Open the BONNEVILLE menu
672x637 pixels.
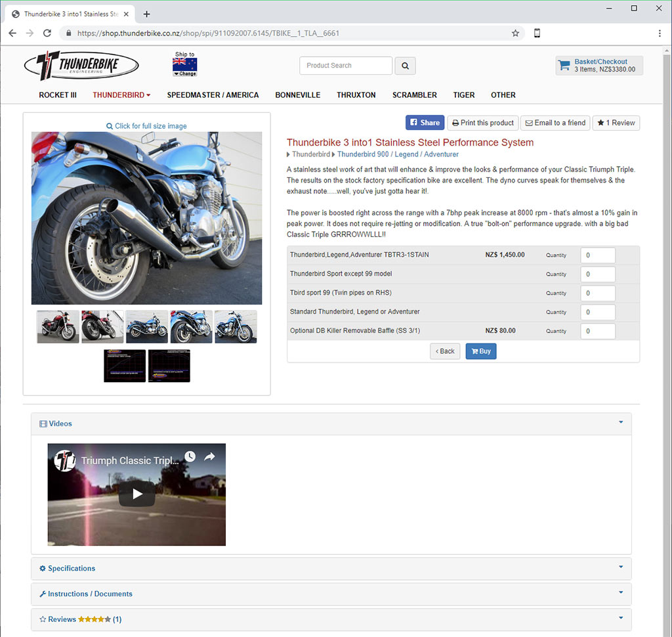coord(297,95)
